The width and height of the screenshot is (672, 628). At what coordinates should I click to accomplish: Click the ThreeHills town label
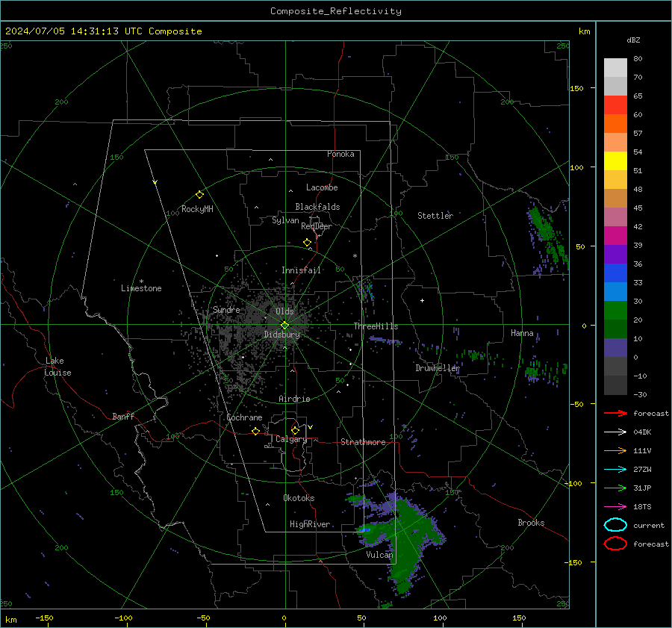click(376, 326)
